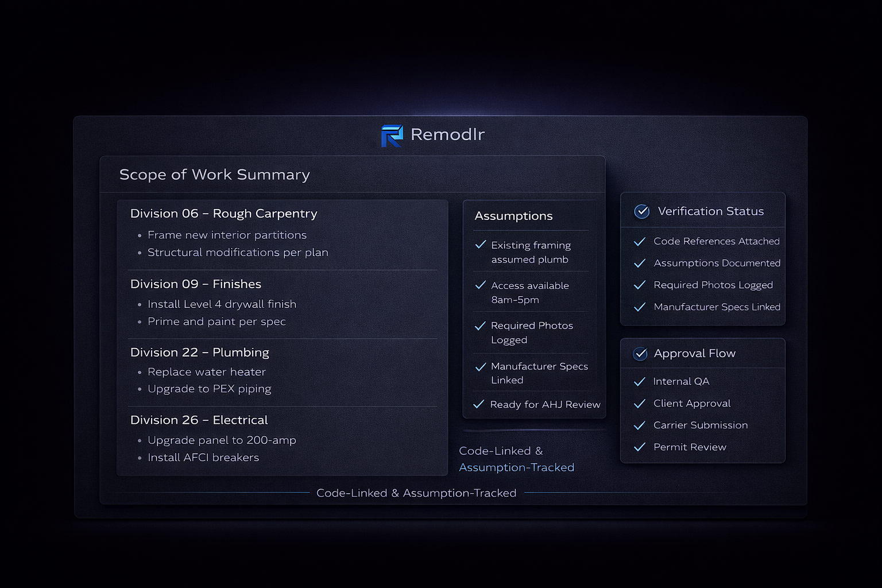This screenshot has height=588, width=882.
Task: Click checkmark beside Required Photos Logged in Verification Status
Action: [x=639, y=285]
